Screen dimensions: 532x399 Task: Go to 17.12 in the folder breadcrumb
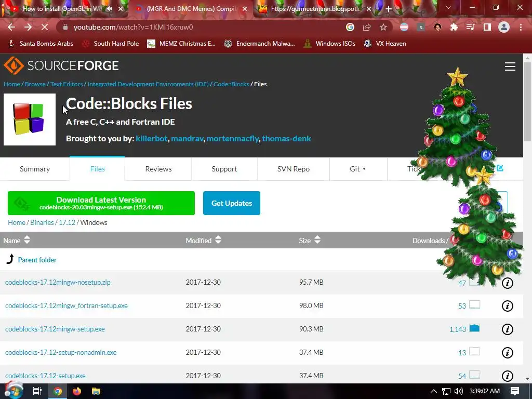pyautogui.click(x=67, y=222)
